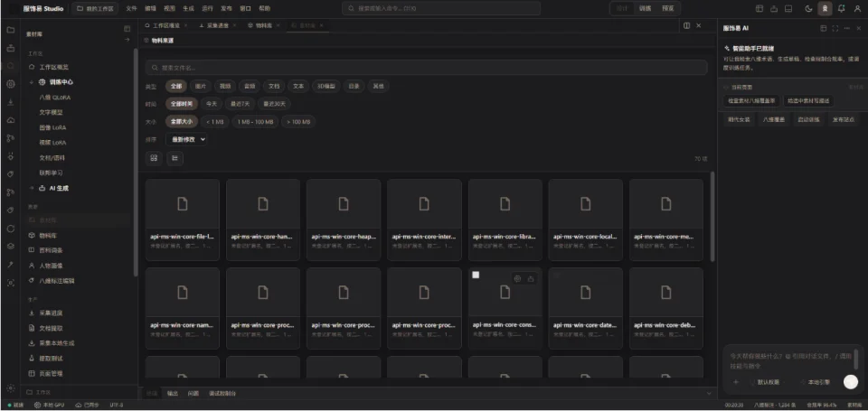Open the 最新修改 sort dropdown
This screenshot has width=868, height=411.
point(186,139)
